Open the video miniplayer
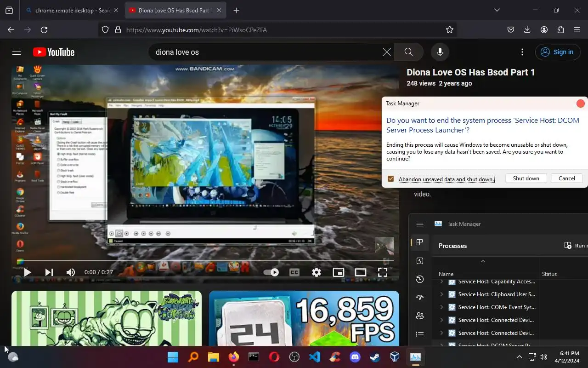 339,272
